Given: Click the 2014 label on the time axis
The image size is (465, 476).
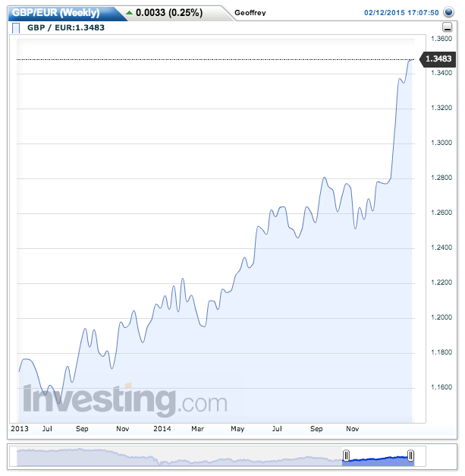Looking at the screenshot, I should (162, 429).
